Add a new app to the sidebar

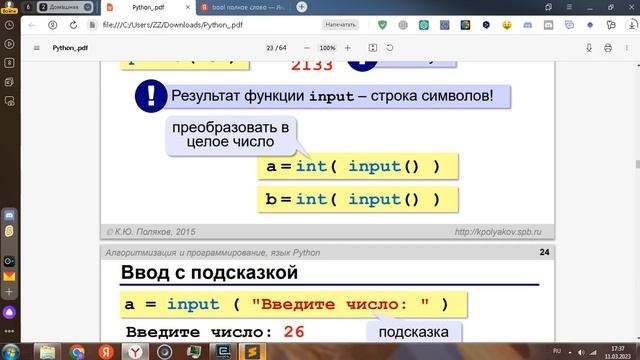pos(9,292)
